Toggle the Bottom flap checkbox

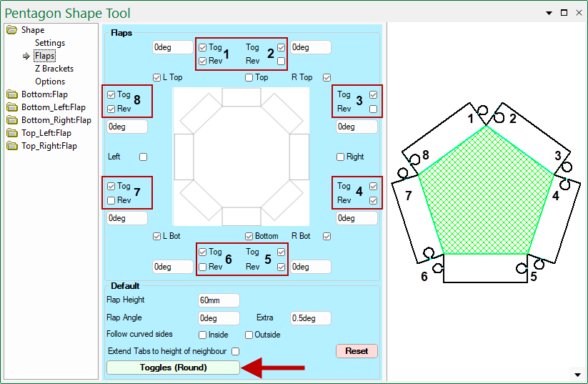(249, 236)
